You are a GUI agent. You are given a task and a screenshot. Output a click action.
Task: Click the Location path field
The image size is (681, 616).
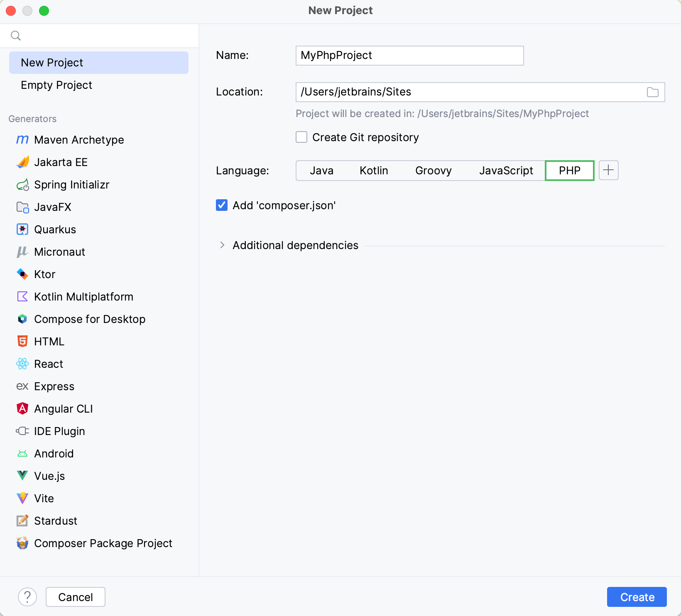pyautogui.click(x=480, y=92)
